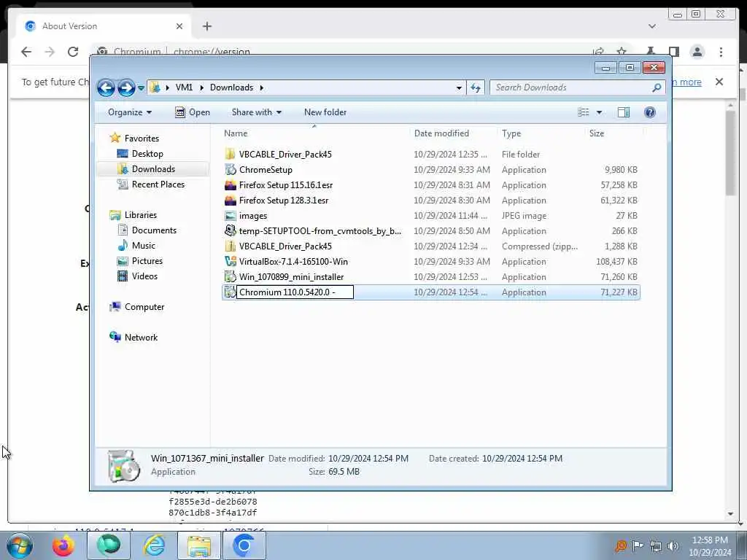Open Videos library
747x560 pixels.
144,276
